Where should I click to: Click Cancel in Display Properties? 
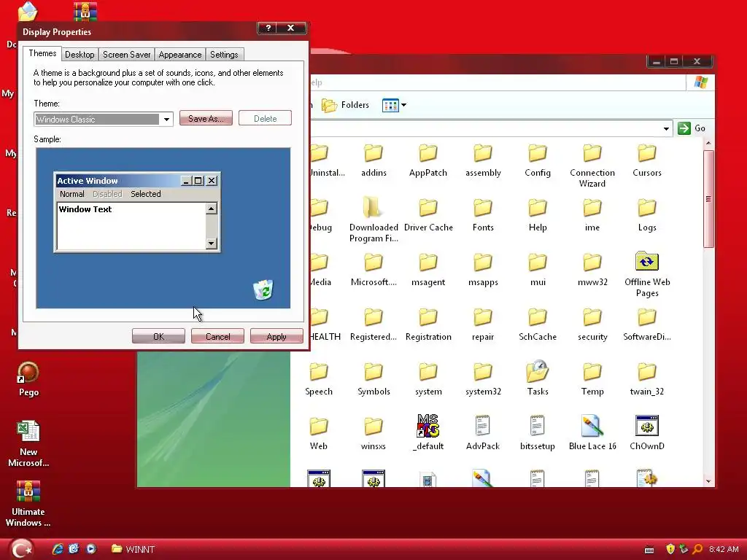tap(217, 336)
